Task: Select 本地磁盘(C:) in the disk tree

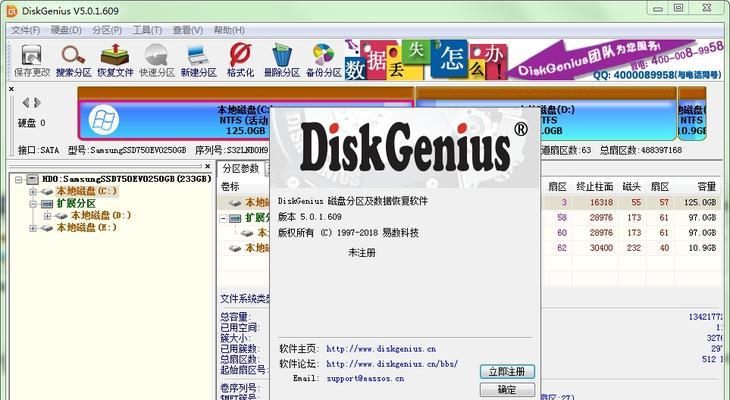Action: (x=87, y=191)
